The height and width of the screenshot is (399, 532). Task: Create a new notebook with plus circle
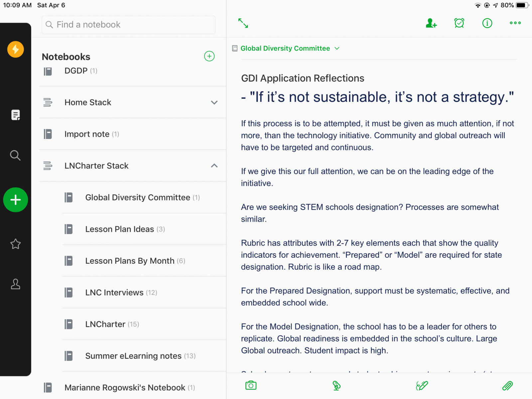(209, 56)
